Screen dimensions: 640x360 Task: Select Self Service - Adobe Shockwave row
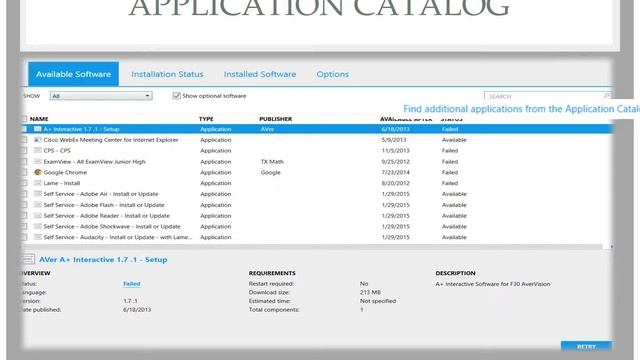click(318, 227)
